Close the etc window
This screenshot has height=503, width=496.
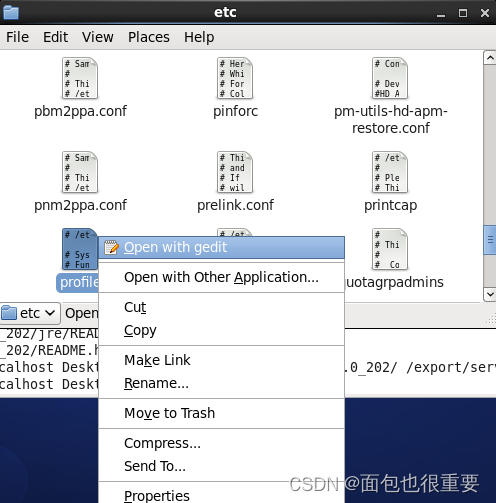[x=485, y=13]
